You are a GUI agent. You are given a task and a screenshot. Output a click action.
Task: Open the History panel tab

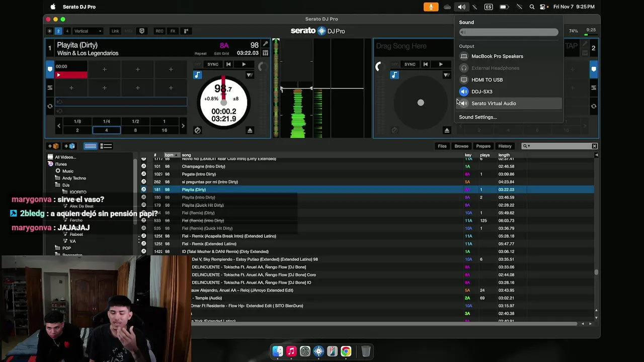(x=505, y=146)
